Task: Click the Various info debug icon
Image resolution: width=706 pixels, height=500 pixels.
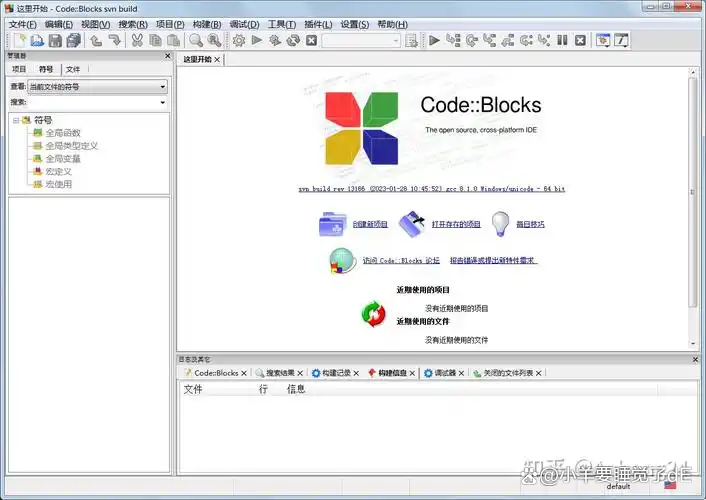Action: point(621,41)
